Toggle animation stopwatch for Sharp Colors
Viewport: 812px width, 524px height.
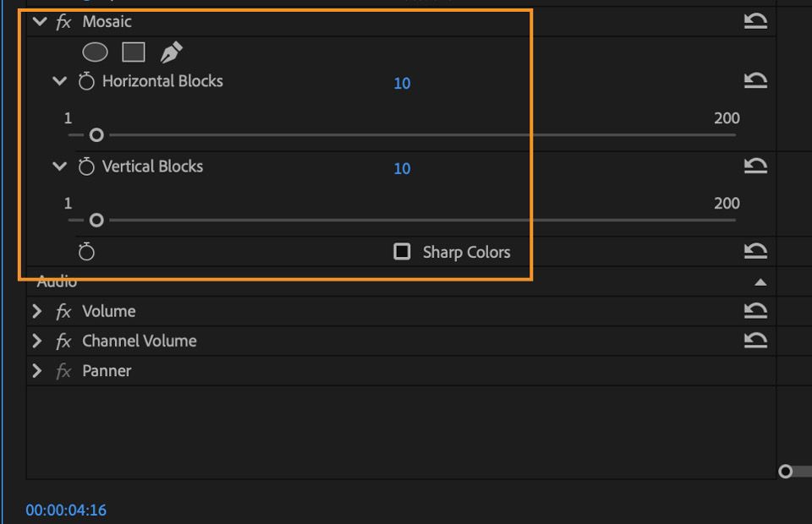86,252
